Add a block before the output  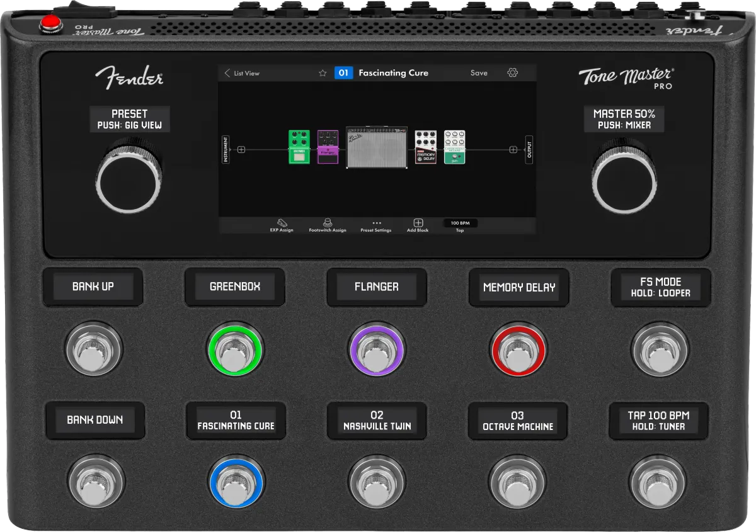[513, 150]
